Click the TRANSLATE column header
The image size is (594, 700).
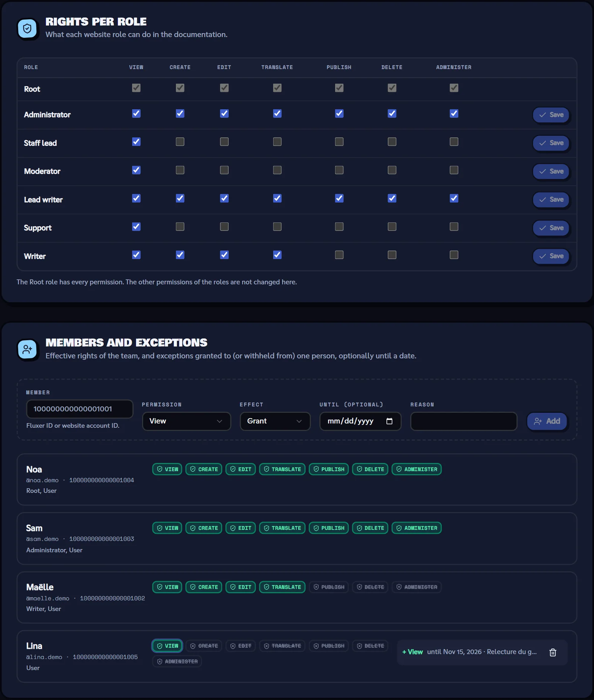[277, 68]
